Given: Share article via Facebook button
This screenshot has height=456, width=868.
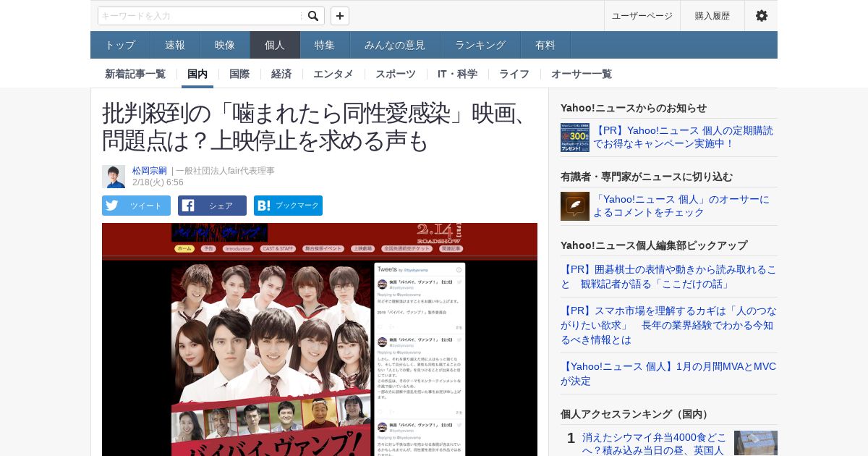Looking at the screenshot, I should [x=212, y=206].
